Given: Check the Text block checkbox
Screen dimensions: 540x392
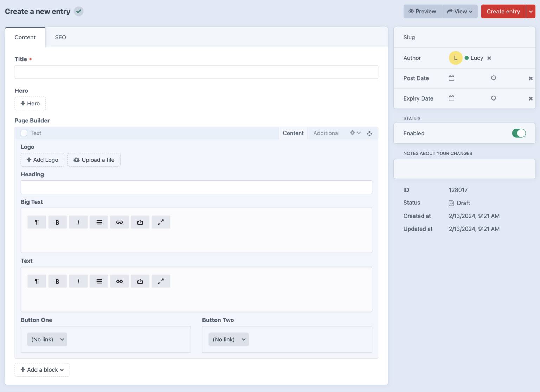Looking at the screenshot, I should [24, 133].
